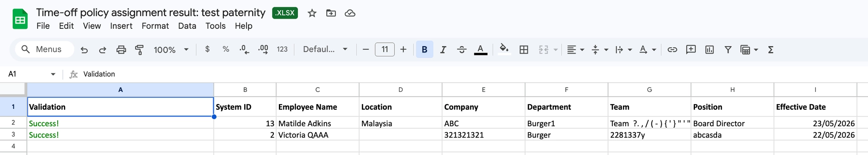
Task: Star this spreadsheet document
Action: pyautogui.click(x=312, y=13)
